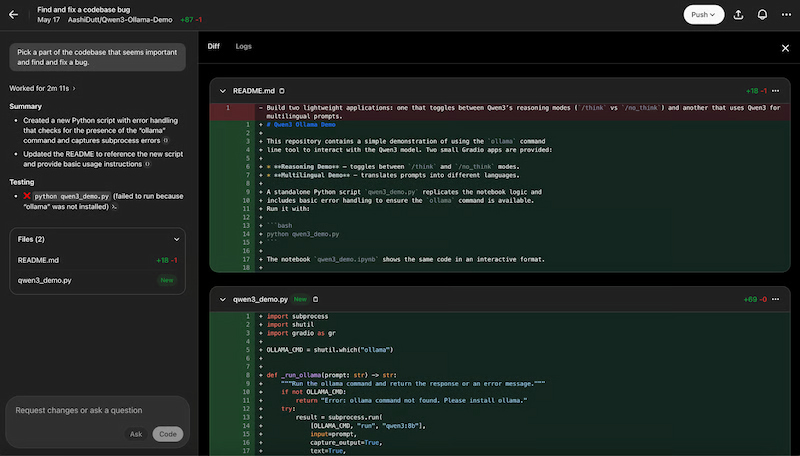Click the Code button
Screen dimensions: 800x456
click(x=168, y=434)
